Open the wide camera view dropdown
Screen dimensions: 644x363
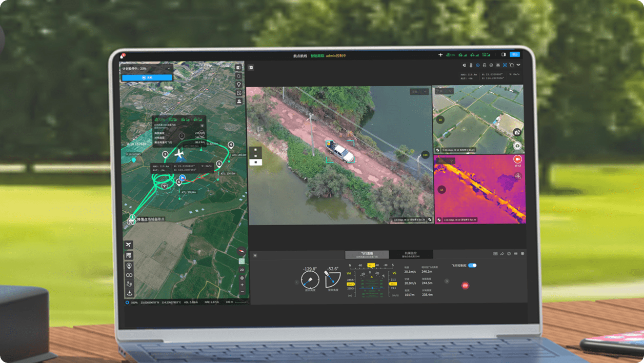click(x=445, y=91)
